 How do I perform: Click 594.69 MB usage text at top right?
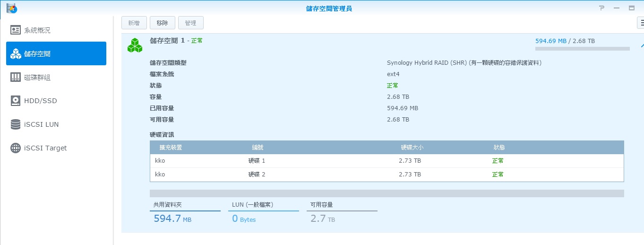tap(551, 41)
